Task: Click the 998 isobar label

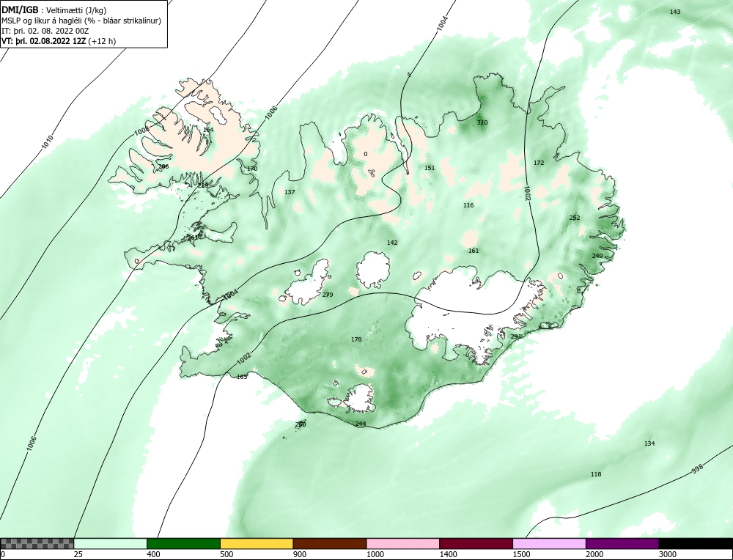Action: tap(697, 469)
